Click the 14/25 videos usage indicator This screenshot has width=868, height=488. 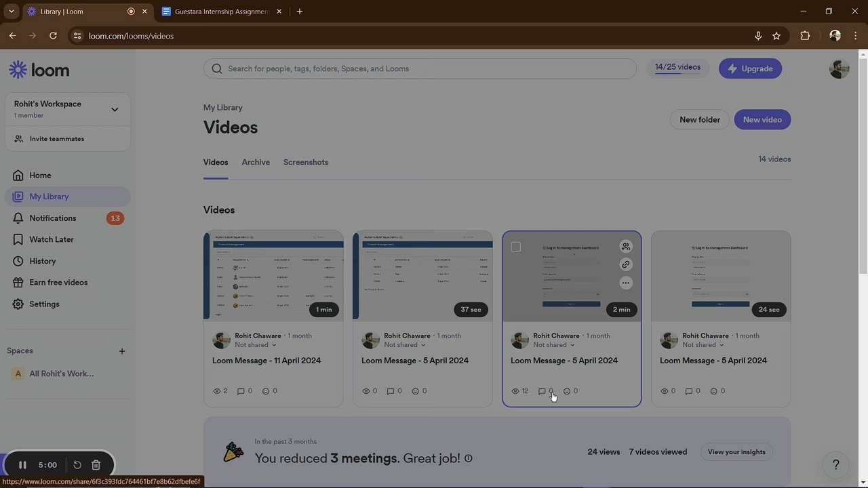(x=677, y=68)
